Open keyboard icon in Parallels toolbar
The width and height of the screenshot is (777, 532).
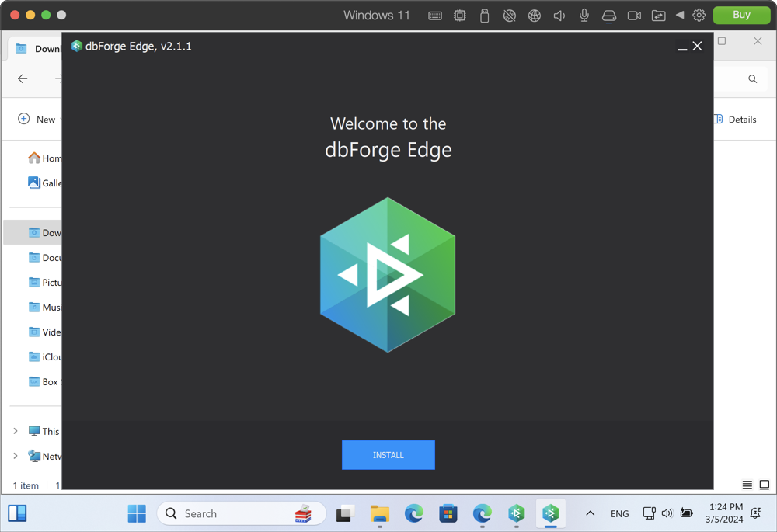[x=435, y=16]
